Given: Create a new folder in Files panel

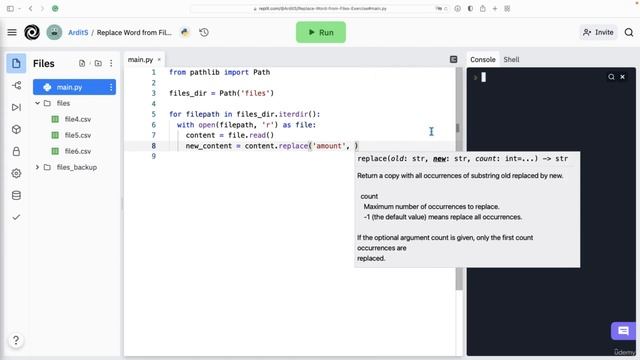Looking at the screenshot, I should point(98,63).
